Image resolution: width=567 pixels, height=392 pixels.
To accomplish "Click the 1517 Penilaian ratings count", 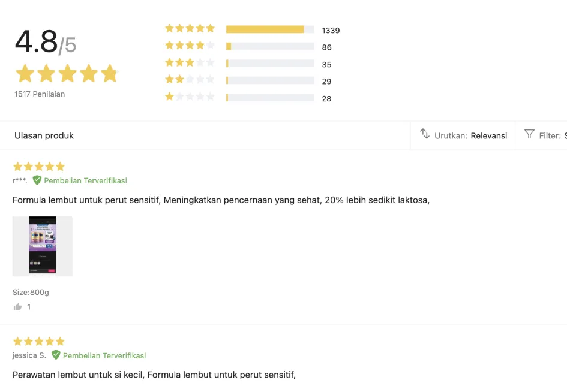I will click(40, 94).
